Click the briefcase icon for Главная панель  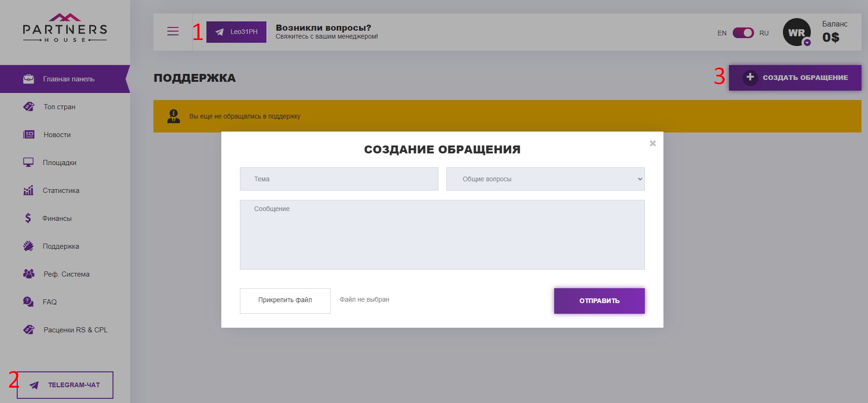28,79
